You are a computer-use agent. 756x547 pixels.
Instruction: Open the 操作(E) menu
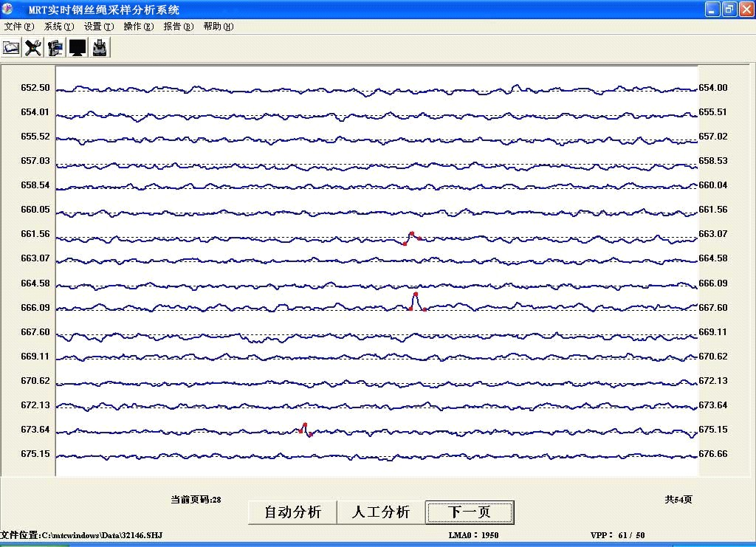139,27
